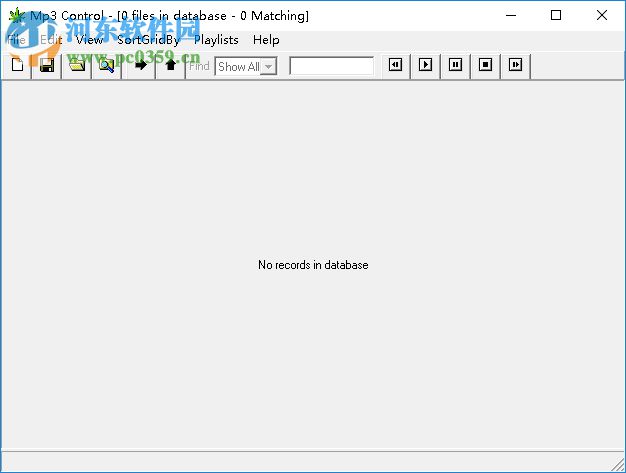Open the SortGridBy menu
Image resolution: width=626 pixels, height=473 pixels.
click(x=148, y=40)
